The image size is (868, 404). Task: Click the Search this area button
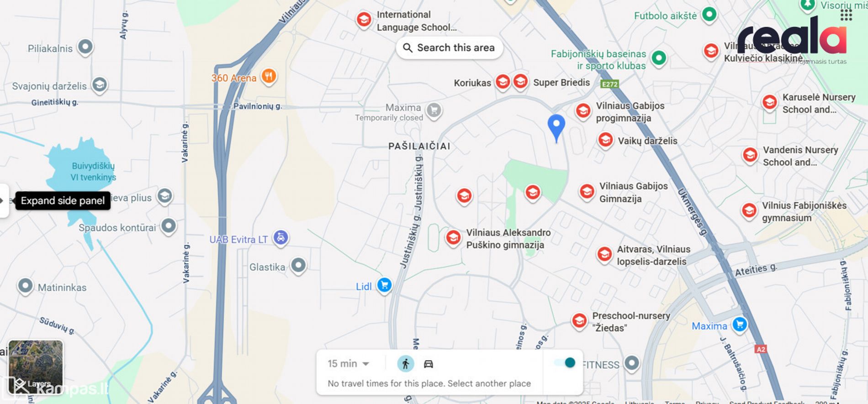click(x=449, y=47)
